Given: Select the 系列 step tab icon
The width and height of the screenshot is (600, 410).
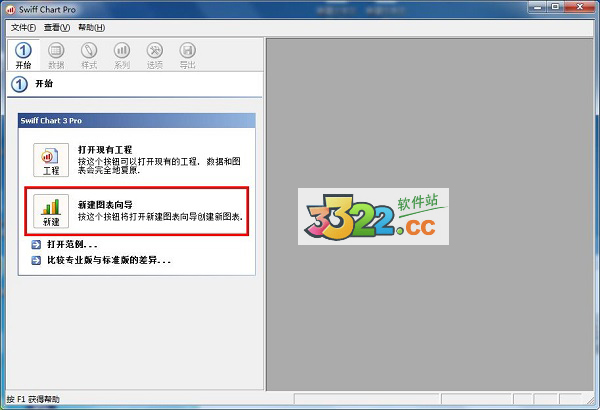Looking at the screenshot, I should coord(122,50).
